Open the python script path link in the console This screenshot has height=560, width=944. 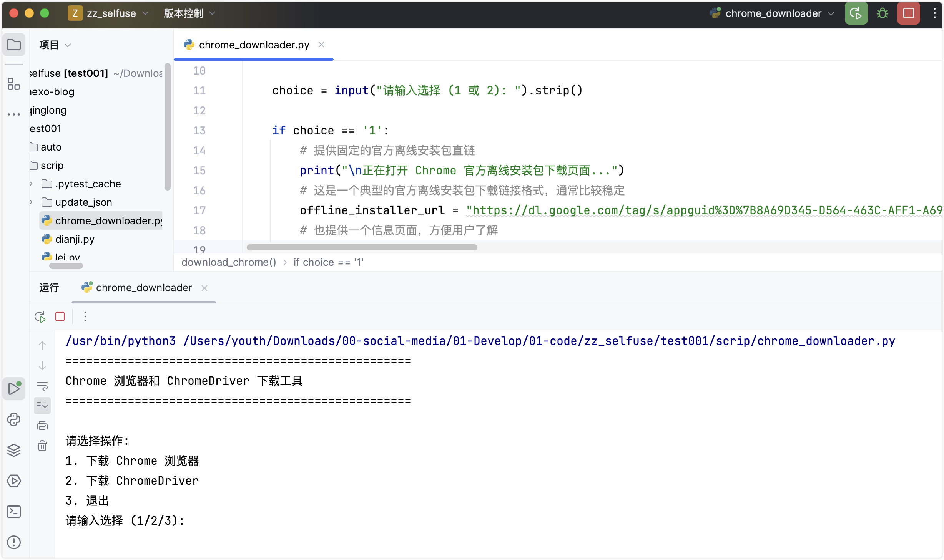(539, 341)
